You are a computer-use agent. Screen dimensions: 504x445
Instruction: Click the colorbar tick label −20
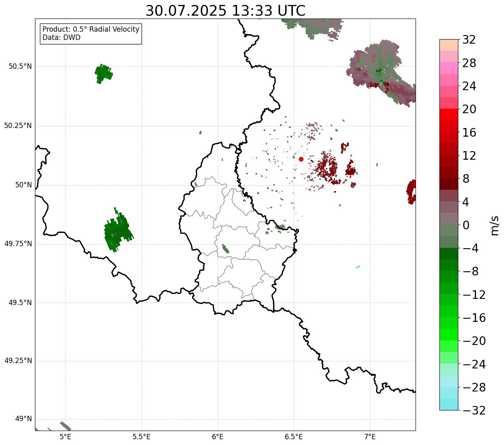pos(474,341)
